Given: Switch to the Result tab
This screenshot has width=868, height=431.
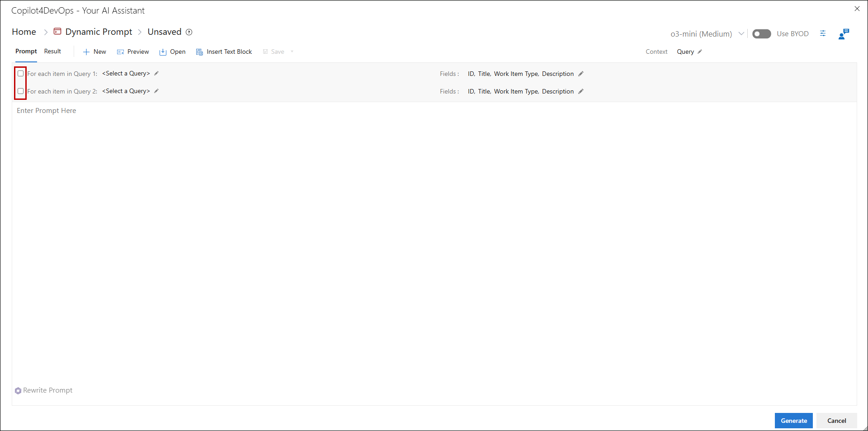Looking at the screenshot, I should (52, 52).
